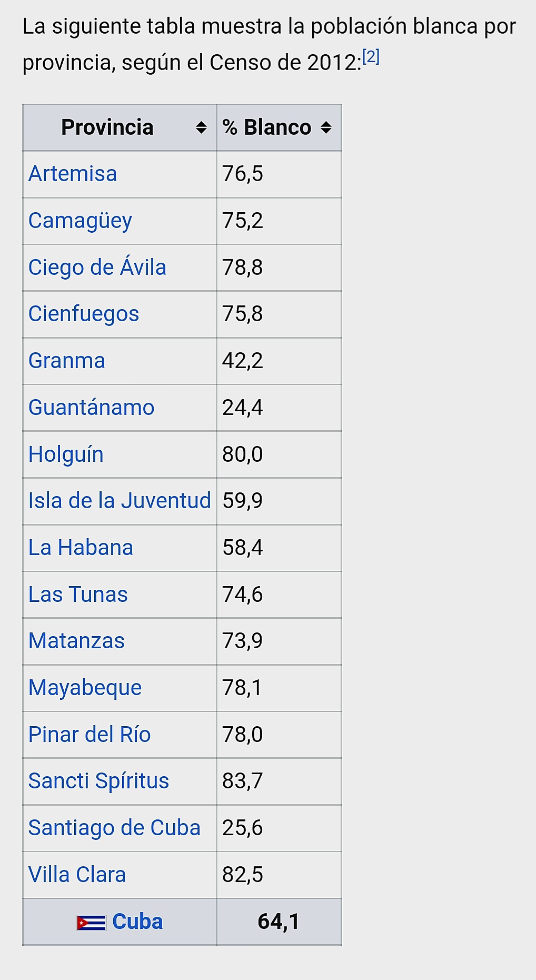
Task: Select the Cienfuegos province link
Action: coord(84,314)
